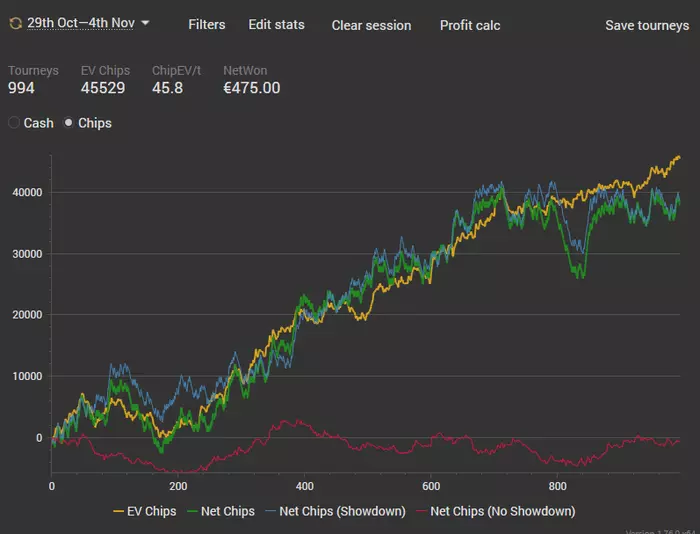Click the 29th Oct—4th Nov date text
The image size is (700, 534).
(x=81, y=23)
